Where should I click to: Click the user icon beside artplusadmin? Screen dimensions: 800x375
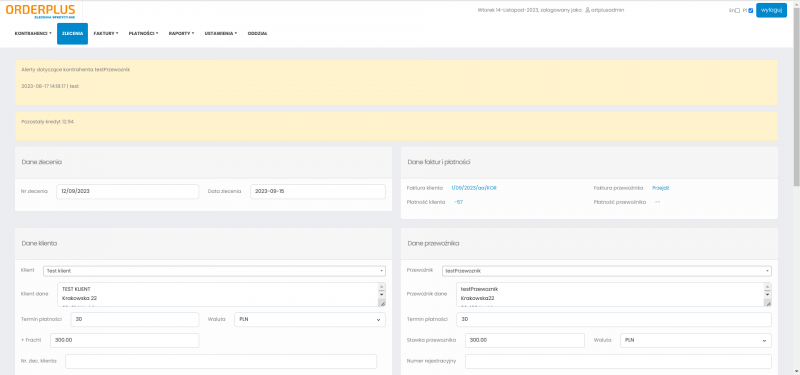coord(587,10)
